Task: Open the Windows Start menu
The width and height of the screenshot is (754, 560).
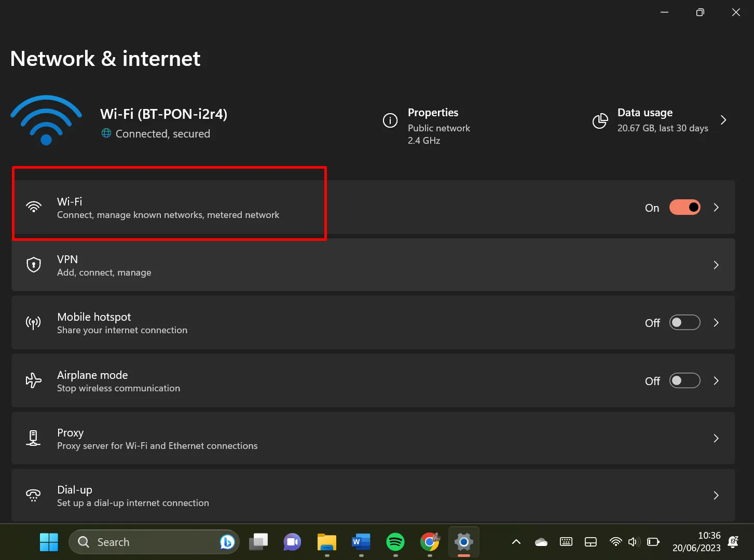Action: [49, 542]
